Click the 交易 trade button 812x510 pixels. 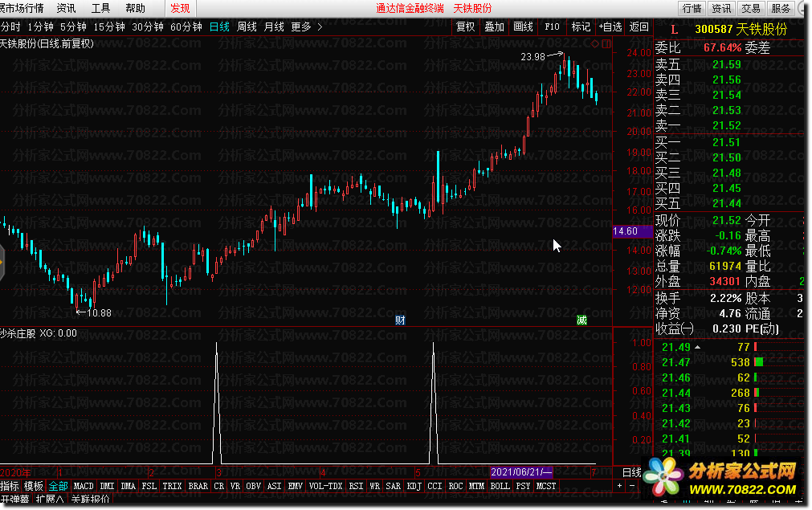coord(751,8)
